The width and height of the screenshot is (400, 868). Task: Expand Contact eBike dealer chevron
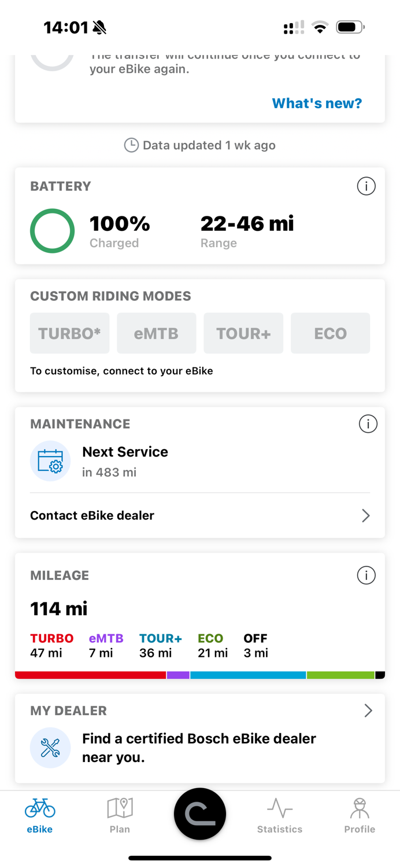pos(365,516)
